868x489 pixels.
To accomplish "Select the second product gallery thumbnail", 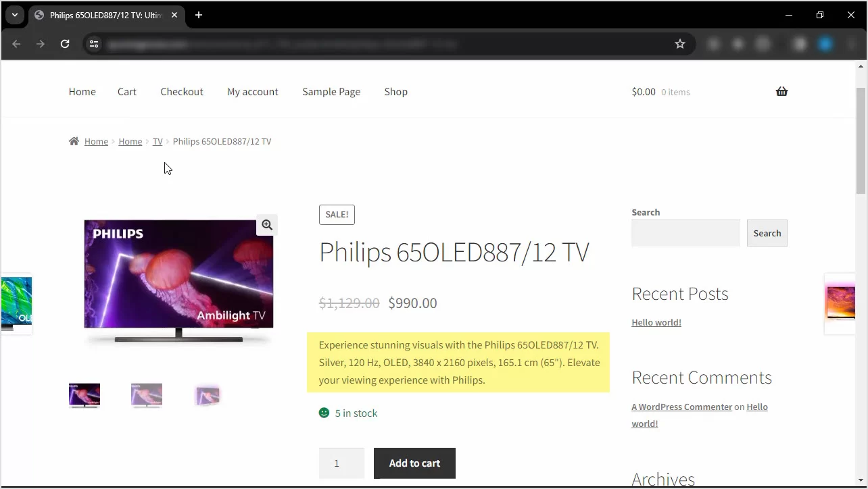I will click(147, 395).
